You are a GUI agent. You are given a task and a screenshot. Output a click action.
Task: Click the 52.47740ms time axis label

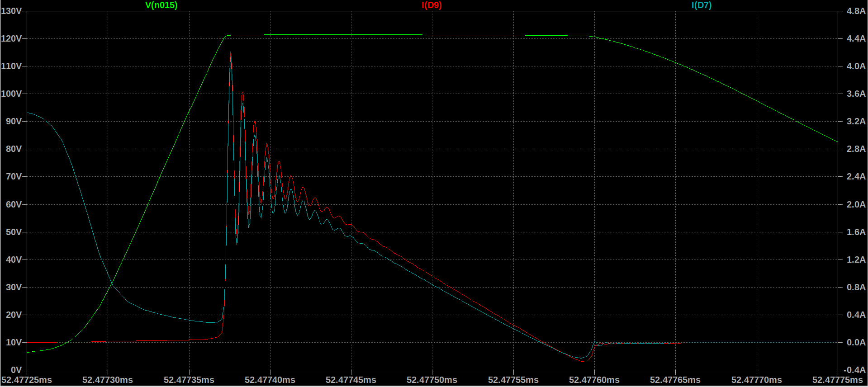[270, 380]
